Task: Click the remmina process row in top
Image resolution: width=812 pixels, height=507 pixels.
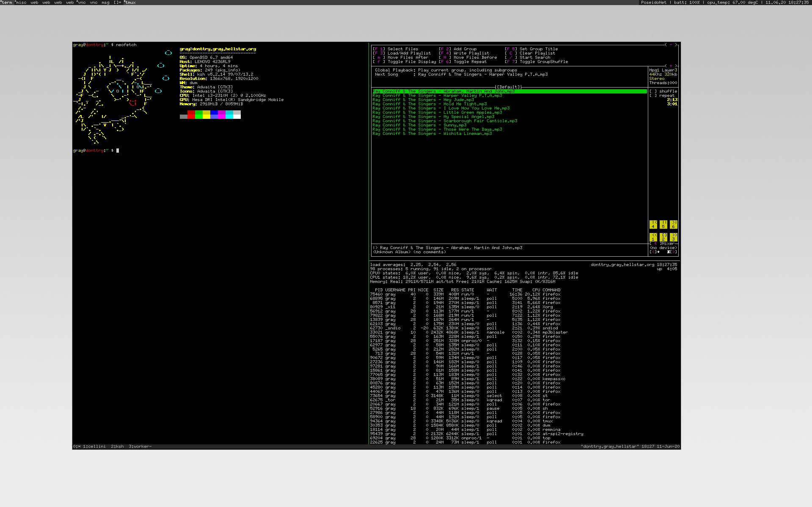Action: [x=465, y=430]
